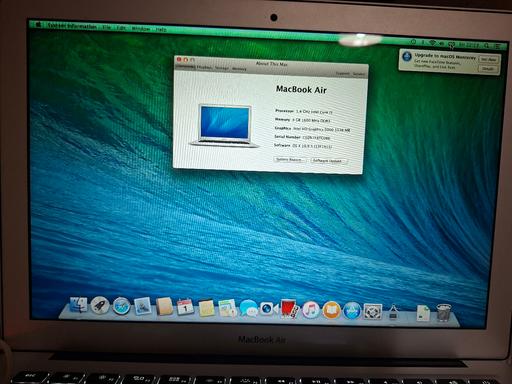Click the Support link in About This Mac
The image size is (512, 384).
[x=343, y=73]
